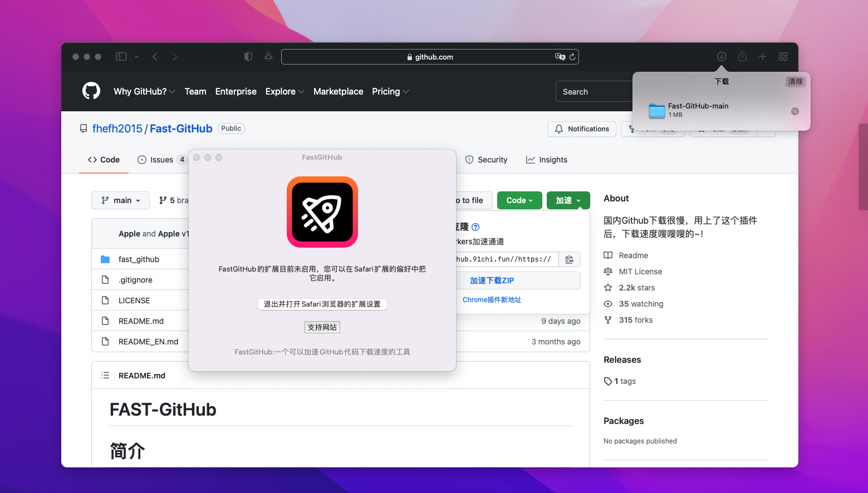Screen dimensions: 868x493
Task: Switch to the Issues tab
Action: coord(161,160)
